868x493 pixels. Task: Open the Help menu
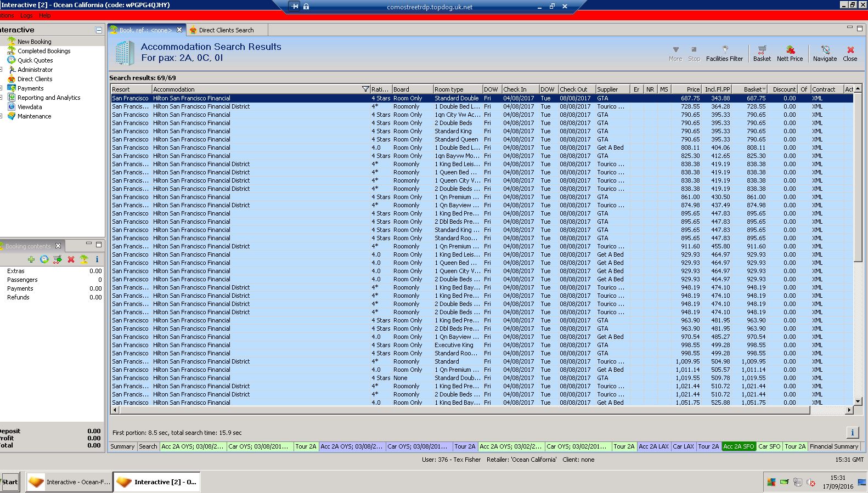[x=44, y=15]
